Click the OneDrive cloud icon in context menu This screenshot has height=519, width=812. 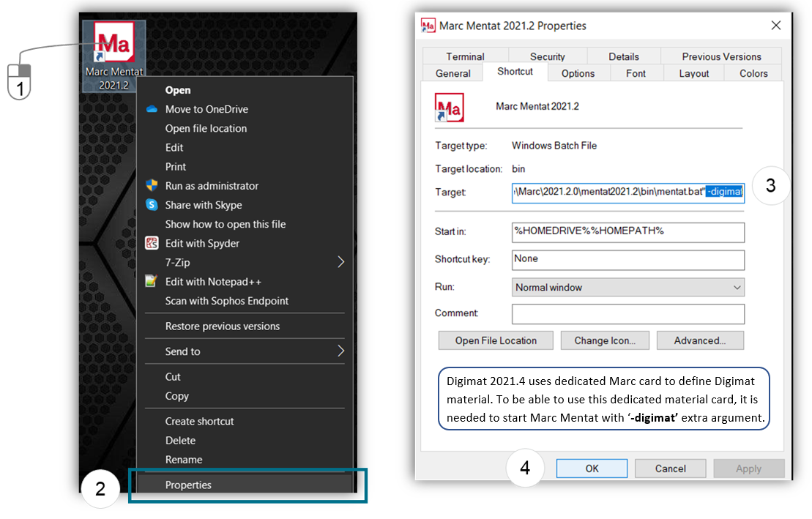tap(152, 109)
